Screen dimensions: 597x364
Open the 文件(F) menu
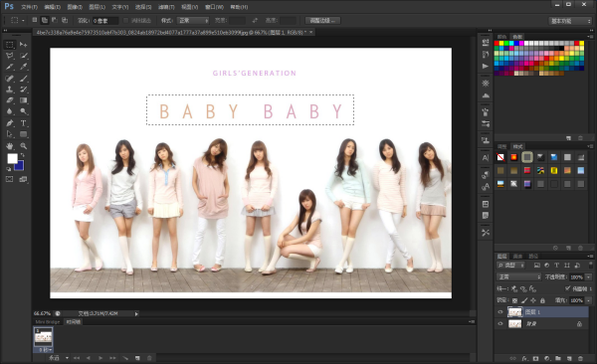click(x=29, y=7)
